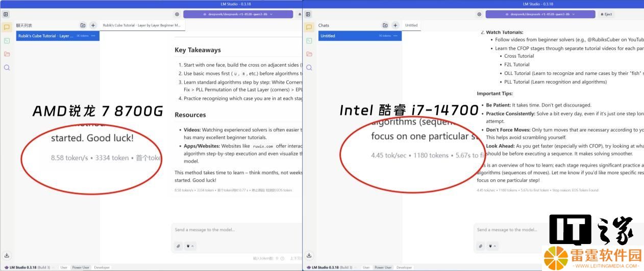Attach file with paperclip in left window

(x=179, y=246)
